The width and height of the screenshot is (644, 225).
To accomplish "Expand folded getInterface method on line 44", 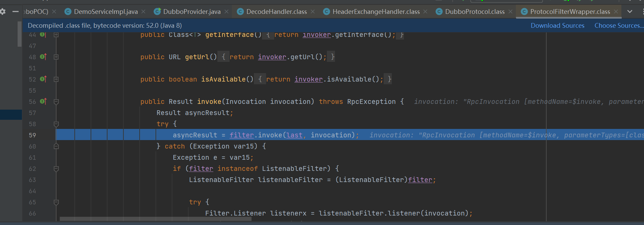I will (56, 35).
